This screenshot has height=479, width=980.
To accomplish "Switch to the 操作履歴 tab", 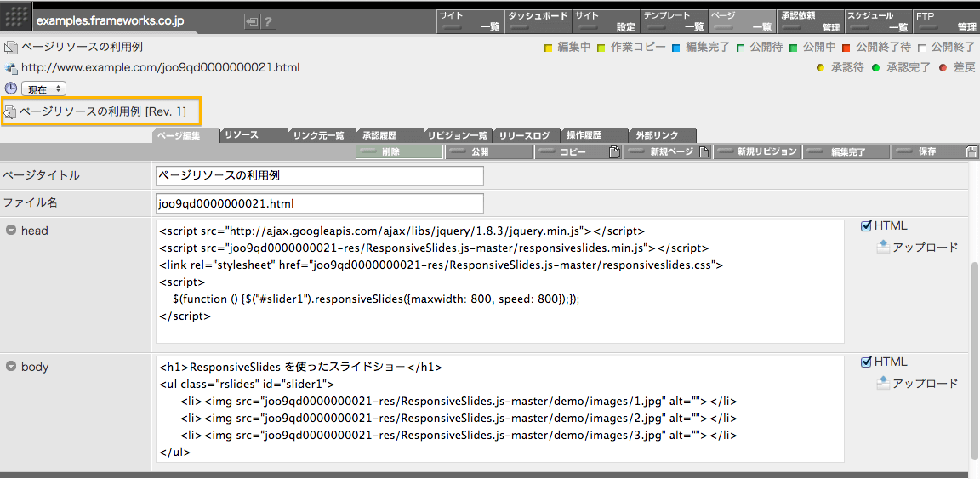I will pos(595,135).
